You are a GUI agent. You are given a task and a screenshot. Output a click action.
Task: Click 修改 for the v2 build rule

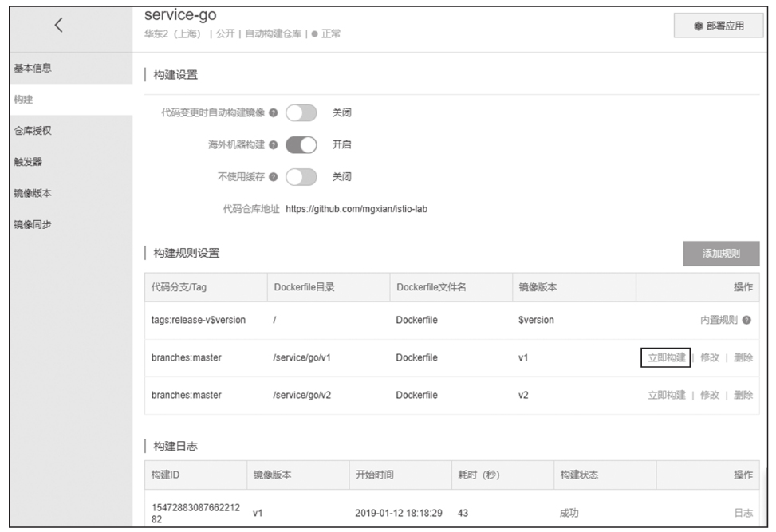tap(709, 395)
